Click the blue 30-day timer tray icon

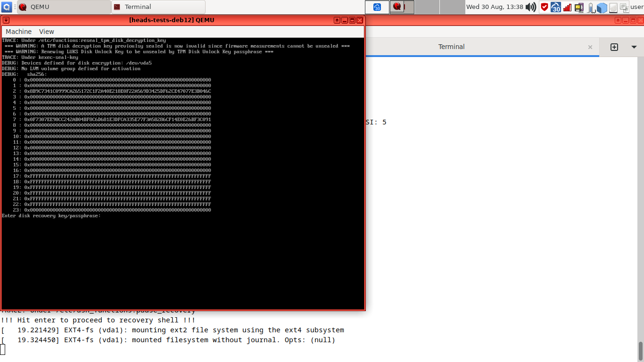pos(555,7)
